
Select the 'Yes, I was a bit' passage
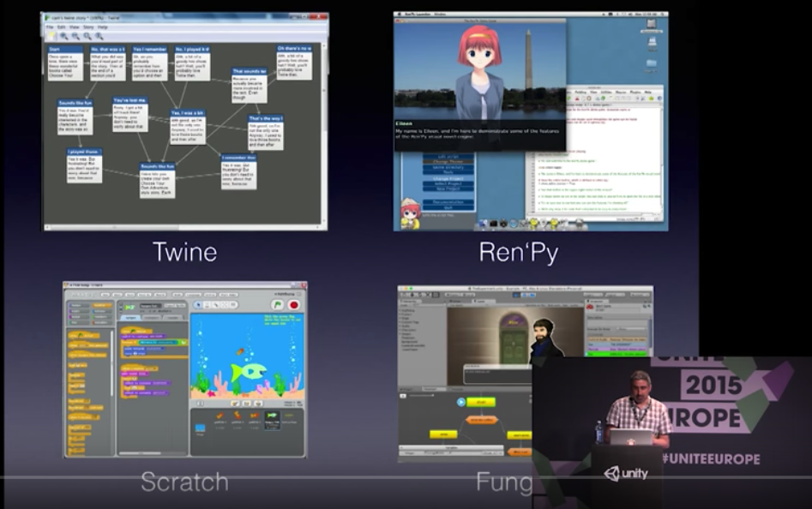tap(188, 127)
